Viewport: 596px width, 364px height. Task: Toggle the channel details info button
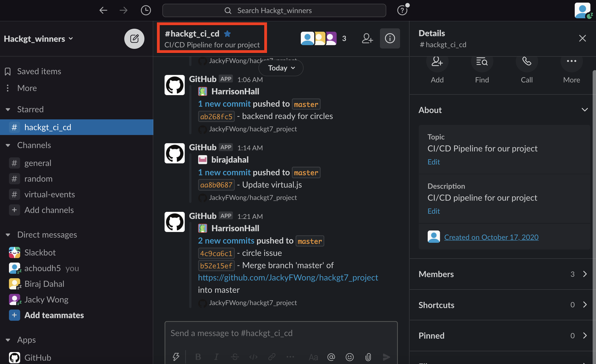click(390, 38)
